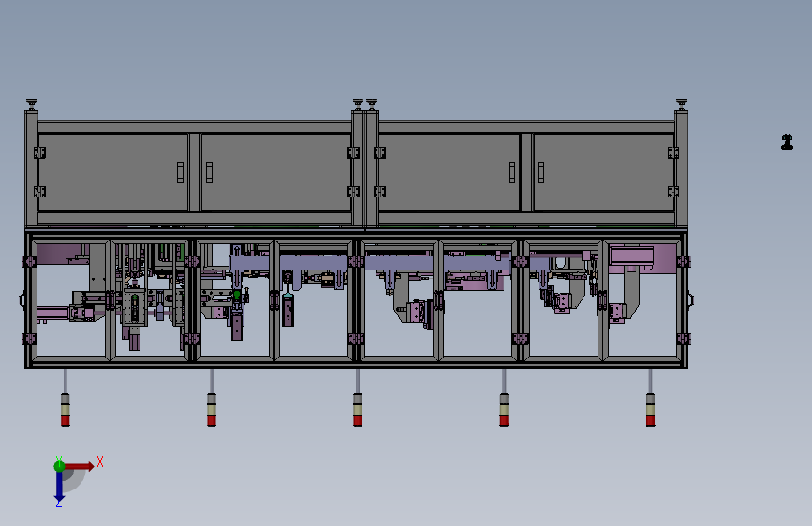Select the handle on the leftmost cabinet door
Viewport: 812px width, 526px height.
(180, 172)
